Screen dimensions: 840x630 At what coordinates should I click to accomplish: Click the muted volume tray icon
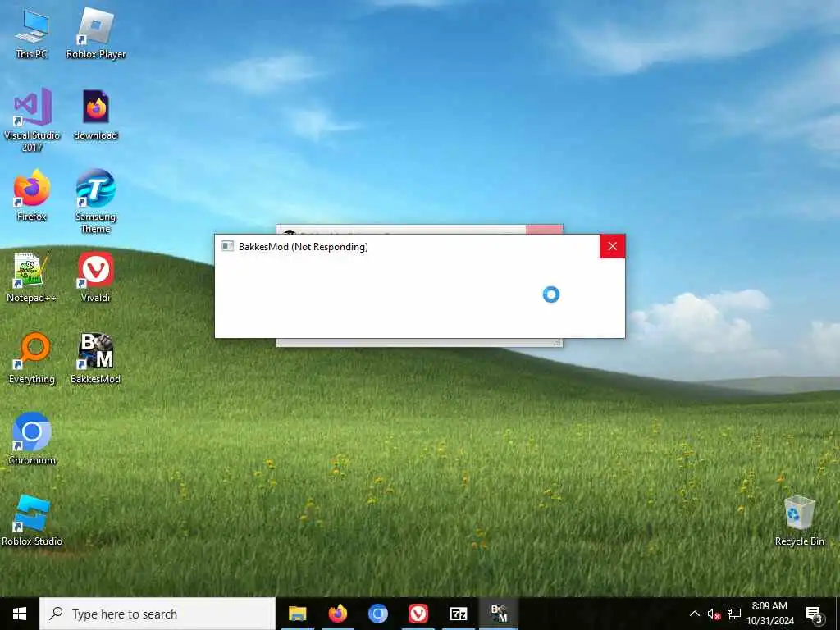click(x=714, y=614)
